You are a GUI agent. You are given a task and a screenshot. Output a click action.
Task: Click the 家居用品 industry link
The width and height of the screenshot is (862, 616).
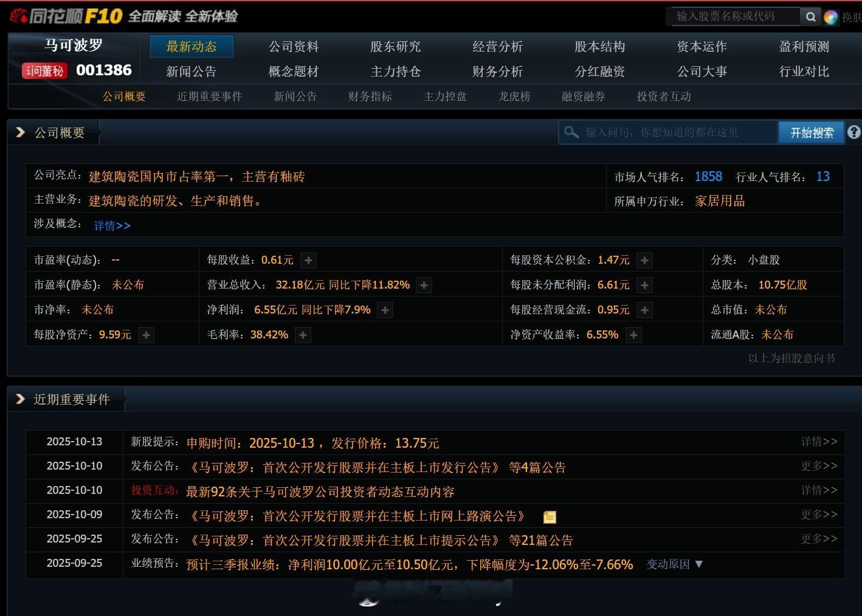point(720,201)
